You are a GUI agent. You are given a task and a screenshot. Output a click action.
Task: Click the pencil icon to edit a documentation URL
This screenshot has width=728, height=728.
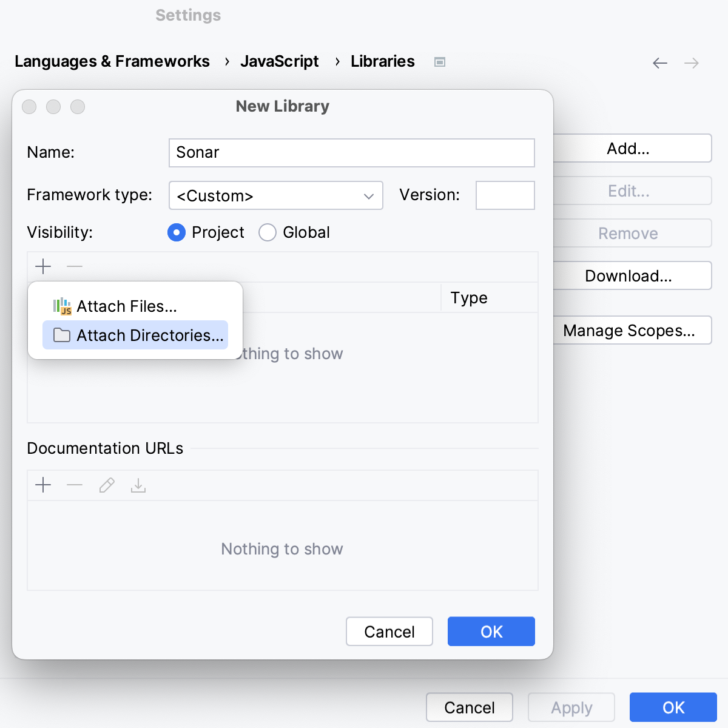coord(106,485)
